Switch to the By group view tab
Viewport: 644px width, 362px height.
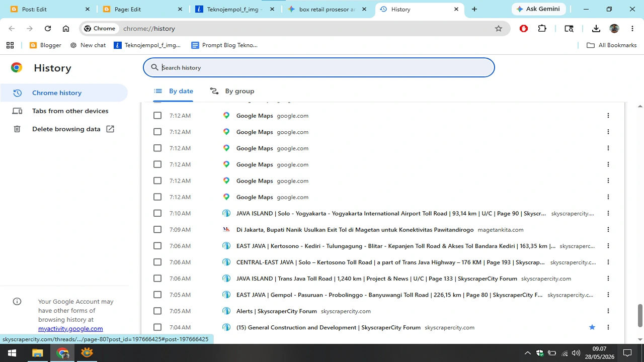click(232, 91)
